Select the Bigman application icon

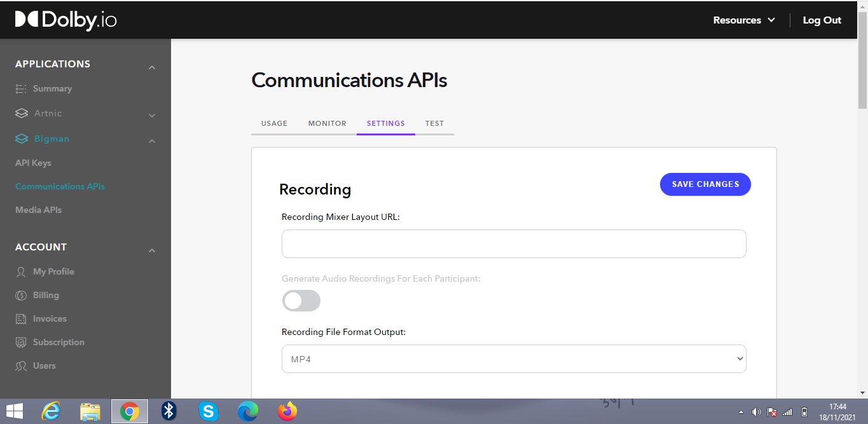22,139
